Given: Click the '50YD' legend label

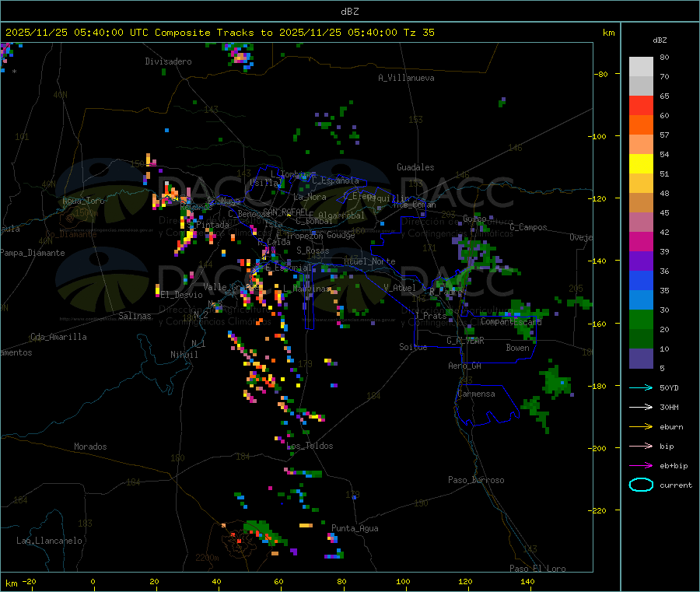Looking at the screenshot, I should tap(669, 387).
